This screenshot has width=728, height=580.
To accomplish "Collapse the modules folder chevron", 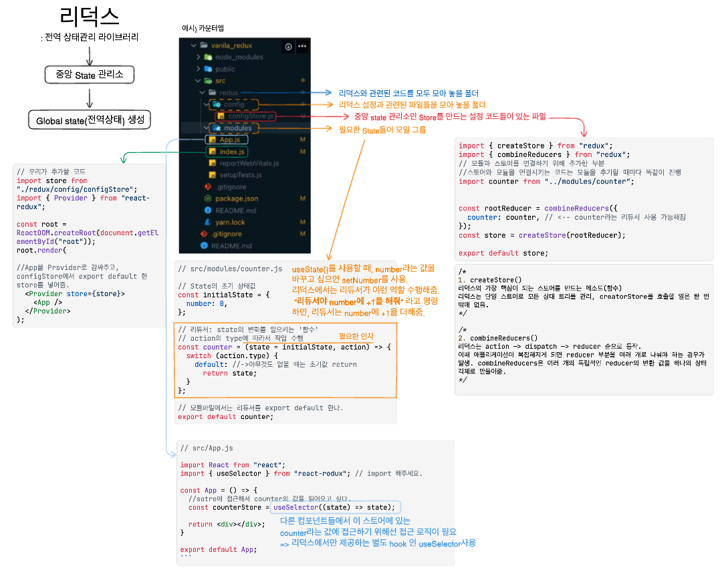I will 207,128.
